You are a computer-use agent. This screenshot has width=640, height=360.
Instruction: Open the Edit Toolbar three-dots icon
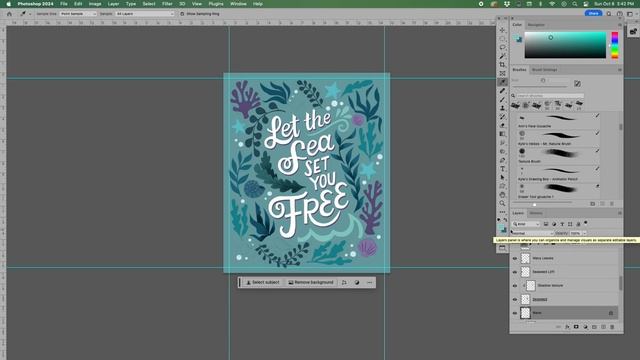[502, 212]
